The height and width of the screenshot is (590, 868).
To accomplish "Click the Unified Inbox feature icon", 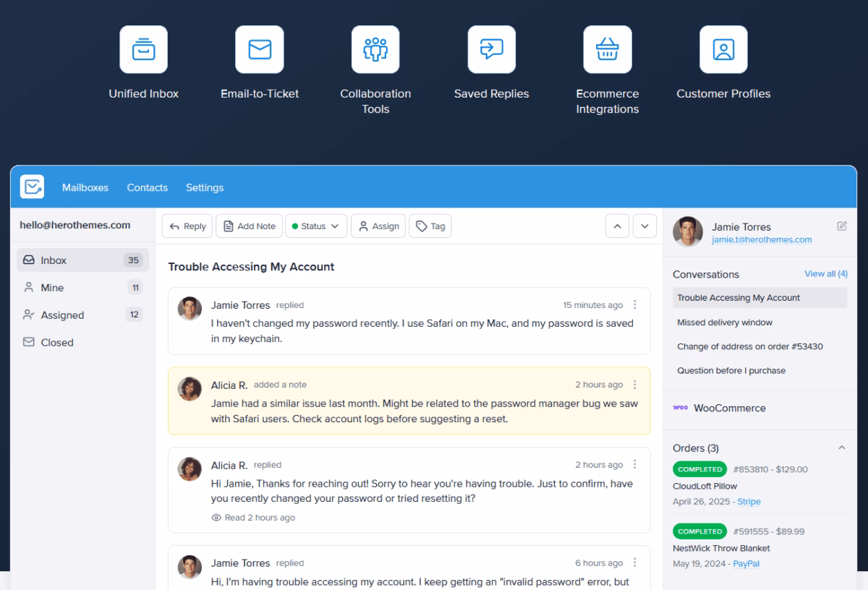I will 143,49.
